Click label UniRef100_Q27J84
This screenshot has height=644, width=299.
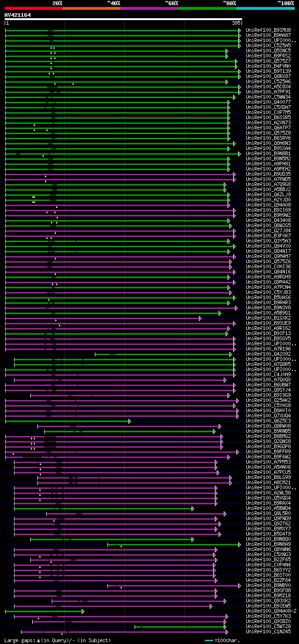268,230
